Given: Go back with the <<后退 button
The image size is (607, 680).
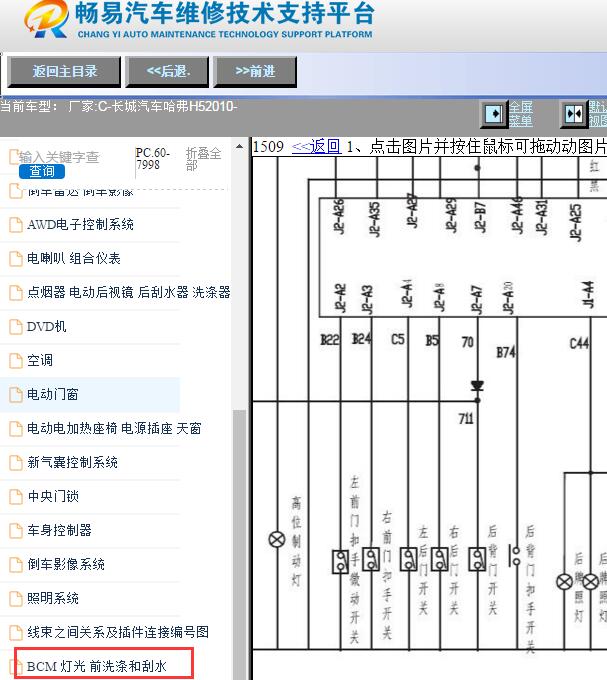Looking at the screenshot, I should pos(167,72).
